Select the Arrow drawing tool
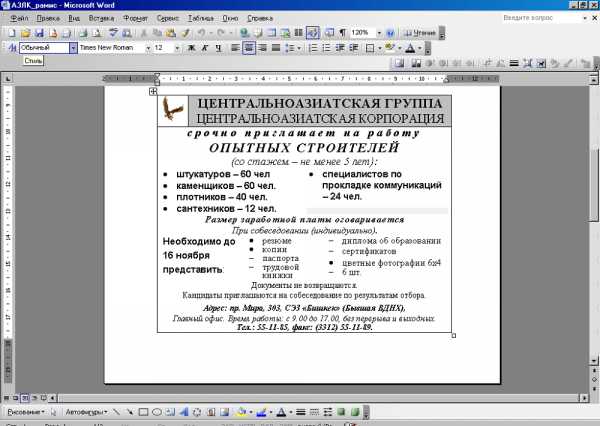The height and width of the screenshot is (426, 600). (x=130, y=412)
